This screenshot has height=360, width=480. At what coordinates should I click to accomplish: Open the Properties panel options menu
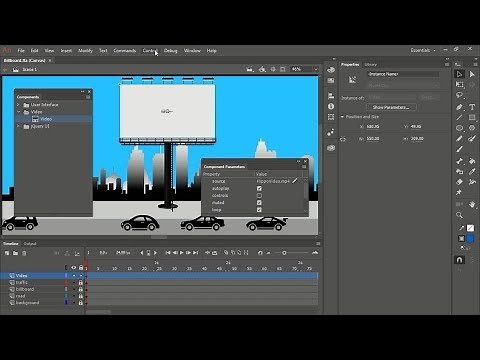[x=447, y=64]
